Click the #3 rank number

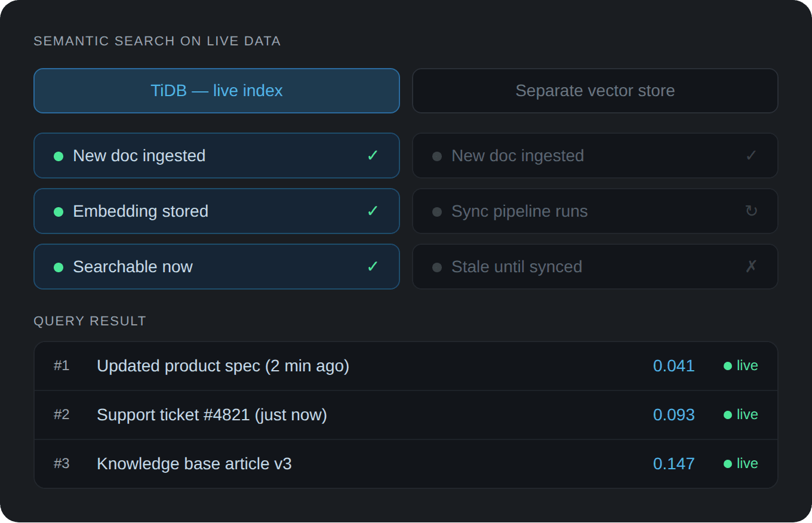(61, 464)
